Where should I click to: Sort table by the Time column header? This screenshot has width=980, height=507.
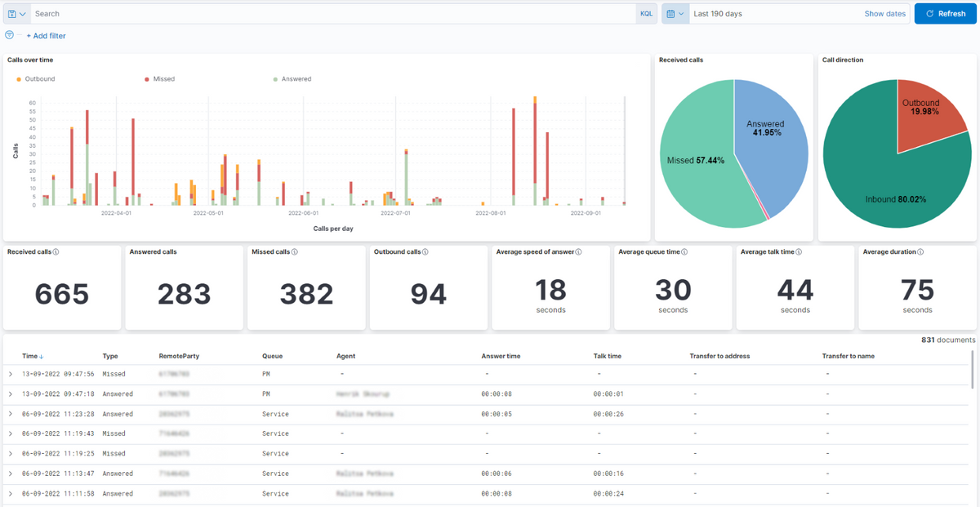click(33, 356)
